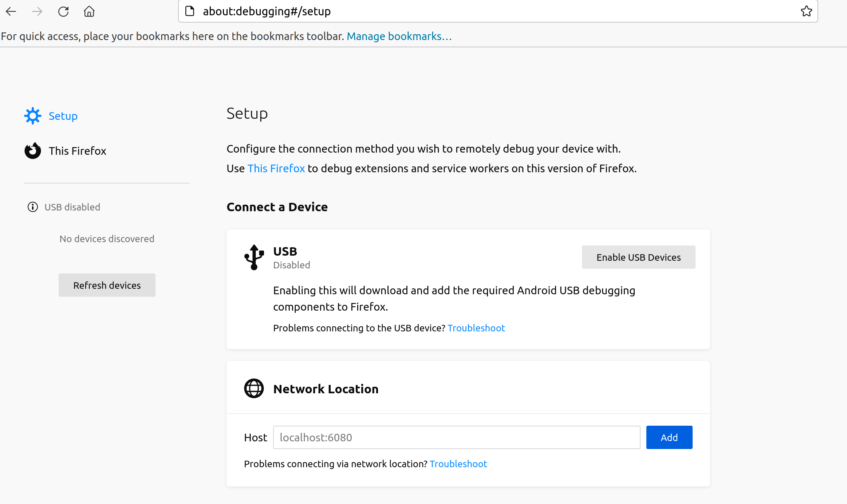Click the browser forward arrow
Image resolution: width=847 pixels, height=504 pixels.
tap(37, 11)
